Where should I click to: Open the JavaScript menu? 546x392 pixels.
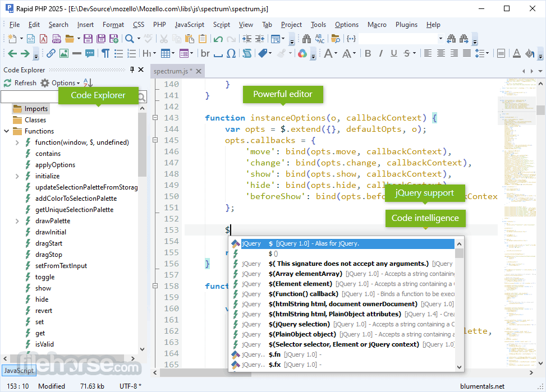(x=190, y=24)
